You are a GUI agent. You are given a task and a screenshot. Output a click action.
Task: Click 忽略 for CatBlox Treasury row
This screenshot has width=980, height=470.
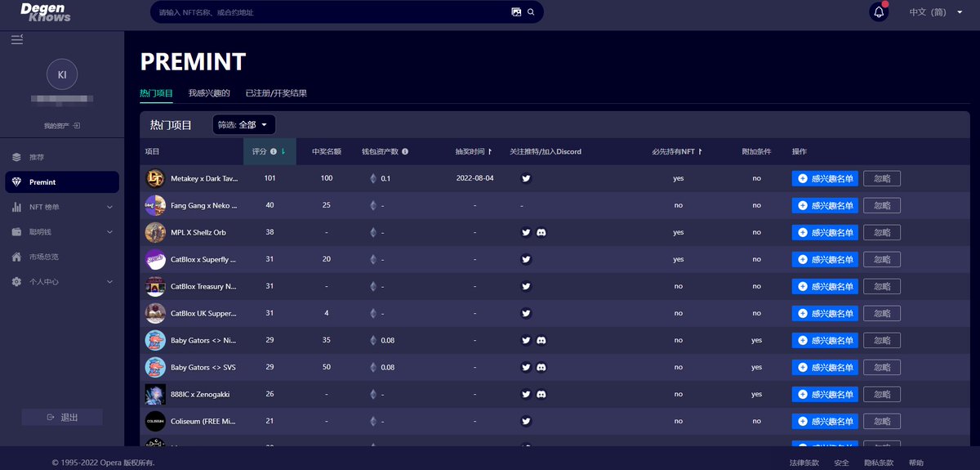(x=882, y=286)
